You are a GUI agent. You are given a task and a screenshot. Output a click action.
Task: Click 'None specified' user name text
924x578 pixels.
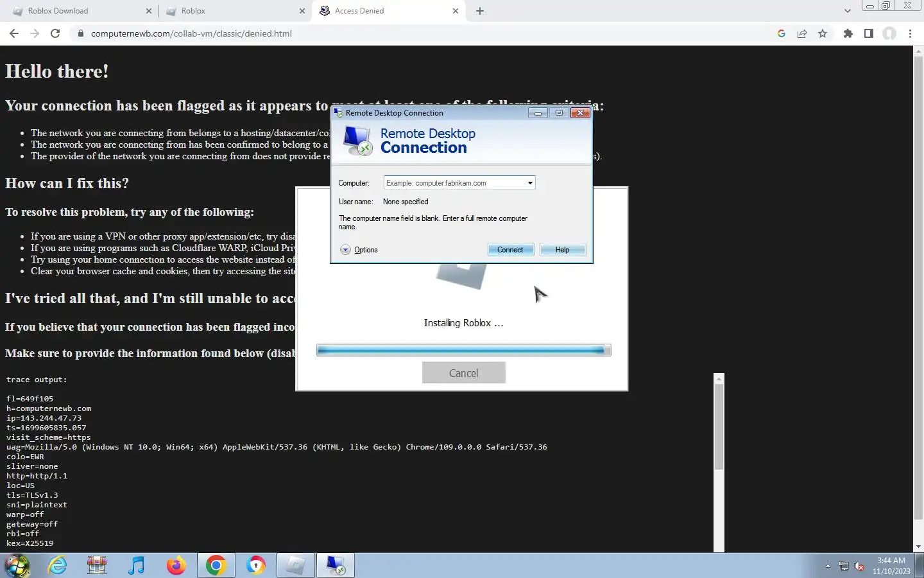pyautogui.click(x=406, y=202)
